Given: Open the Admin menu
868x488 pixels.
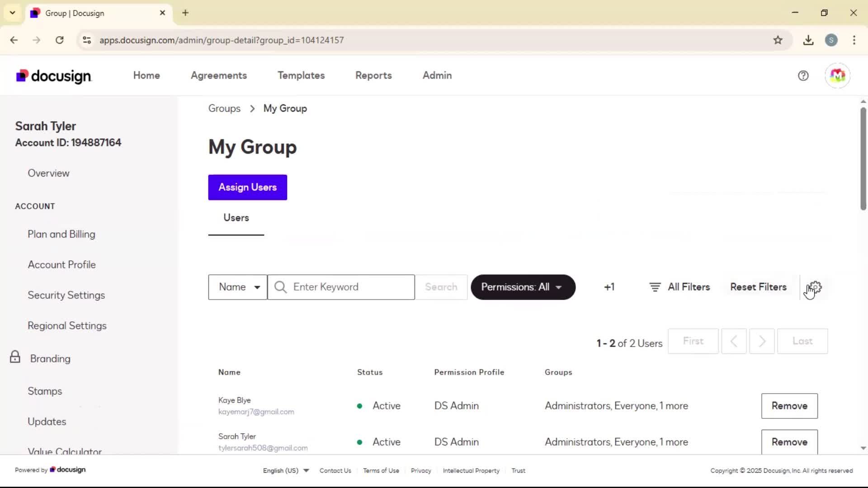Looking at the screenshot, I should pyautogui.click(x=437, y=75).
